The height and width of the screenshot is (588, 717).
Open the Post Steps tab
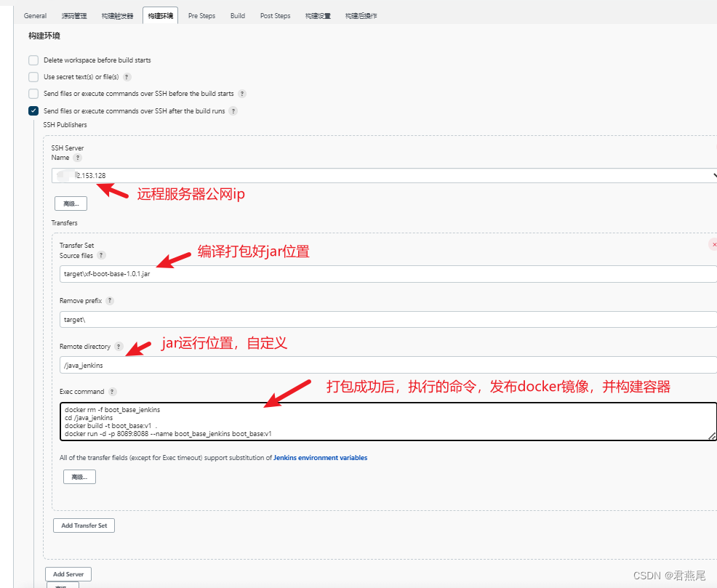pos(276,15)
